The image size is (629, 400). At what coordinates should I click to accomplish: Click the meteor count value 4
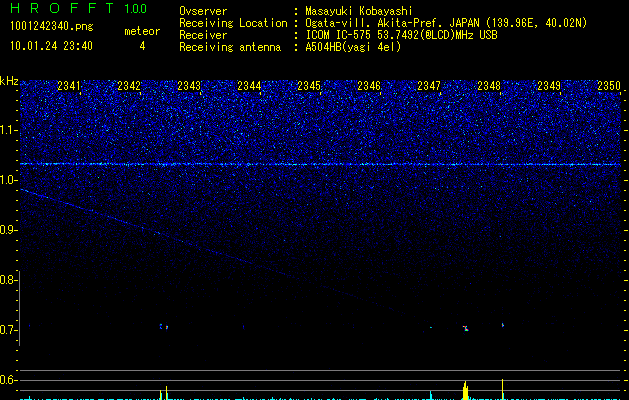click(141, 46)
